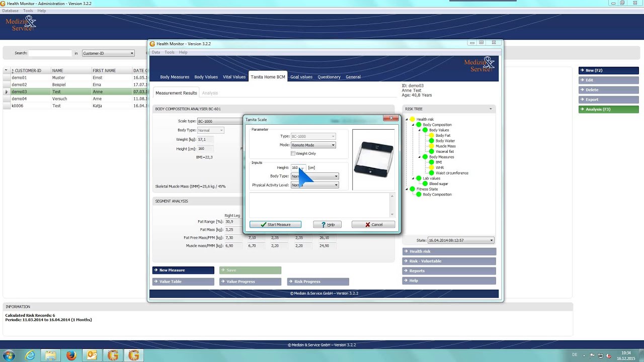
Task: Click New (F2) in Administration window
Action: [608, 70]
